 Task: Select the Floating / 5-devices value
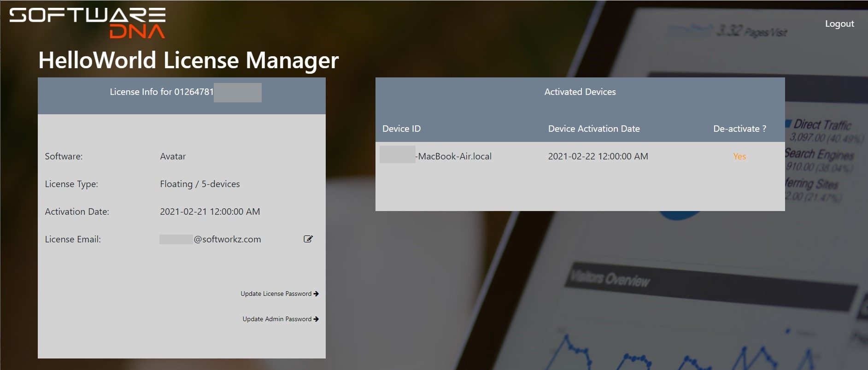coord(200,184)
